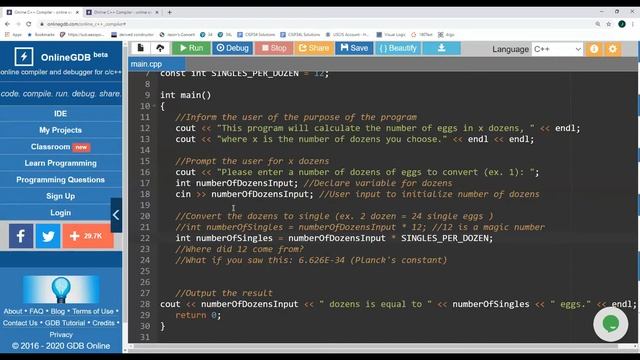
Task: Open the FAQ footer link
Action: coord(36,311)
